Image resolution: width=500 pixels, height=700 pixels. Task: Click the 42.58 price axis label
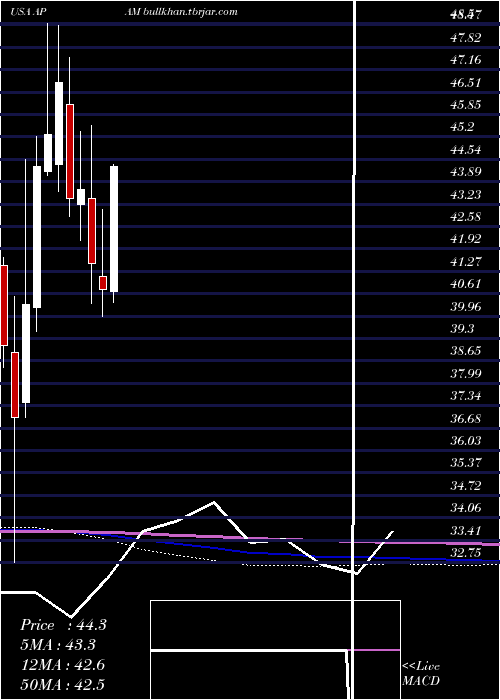click(466, 217)
